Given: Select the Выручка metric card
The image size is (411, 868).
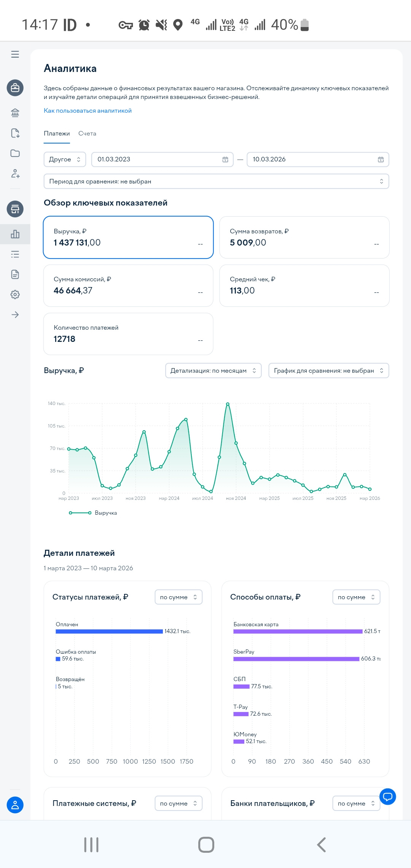Looking at the screenshot, I should click(128, 237).
